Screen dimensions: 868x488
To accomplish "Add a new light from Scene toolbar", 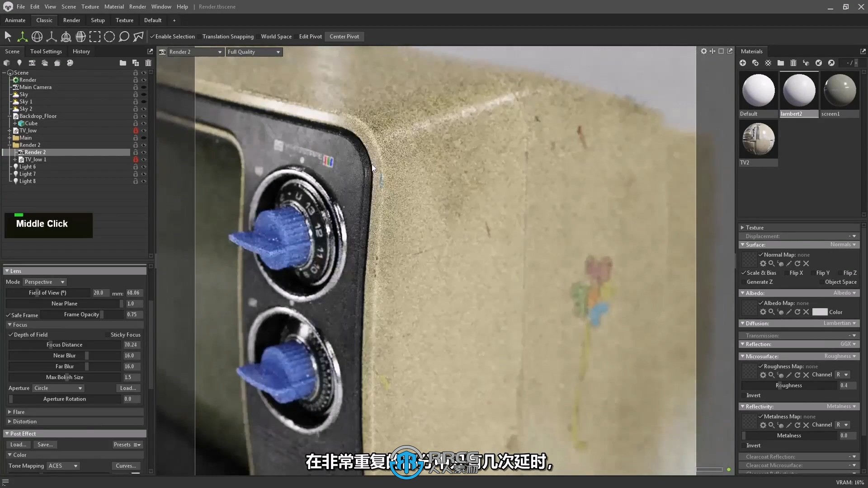I will 19,63.
